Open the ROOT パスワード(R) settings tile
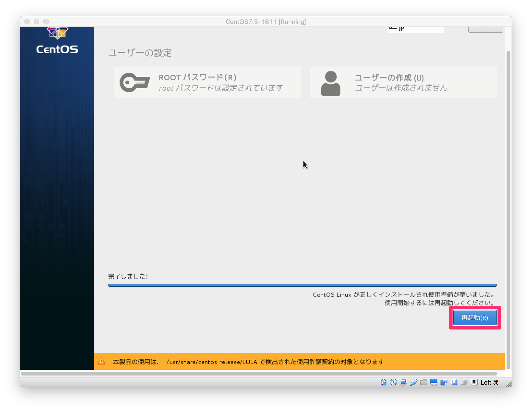Screen dimensions: 532x411 coord(207,82)
